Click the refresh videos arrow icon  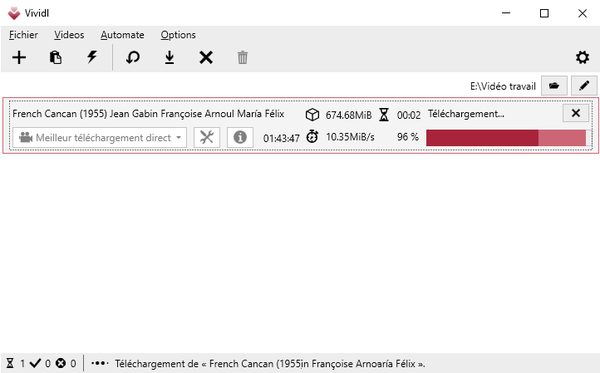click(x=133, y=58)
